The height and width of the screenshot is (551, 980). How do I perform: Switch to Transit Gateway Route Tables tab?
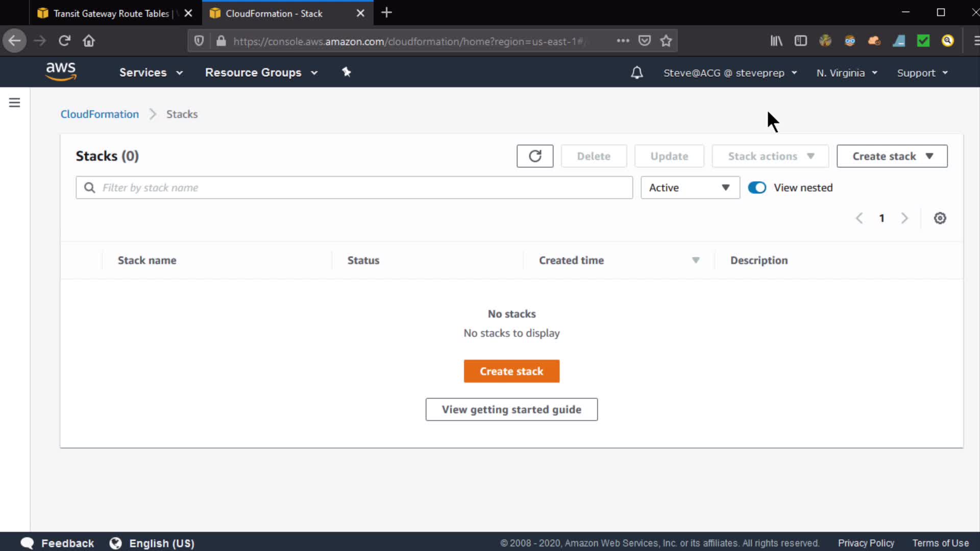click(111, 13)
